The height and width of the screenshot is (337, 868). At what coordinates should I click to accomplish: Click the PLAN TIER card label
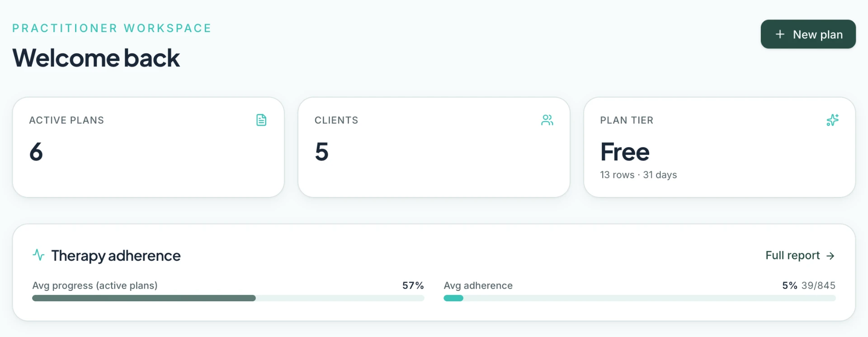coord(627,120)
